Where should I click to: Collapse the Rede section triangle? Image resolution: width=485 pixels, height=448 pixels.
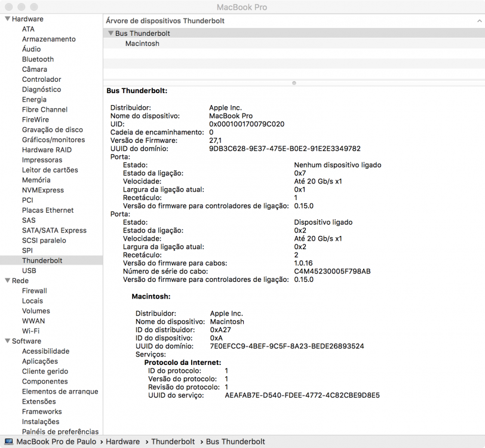(8, 280)
